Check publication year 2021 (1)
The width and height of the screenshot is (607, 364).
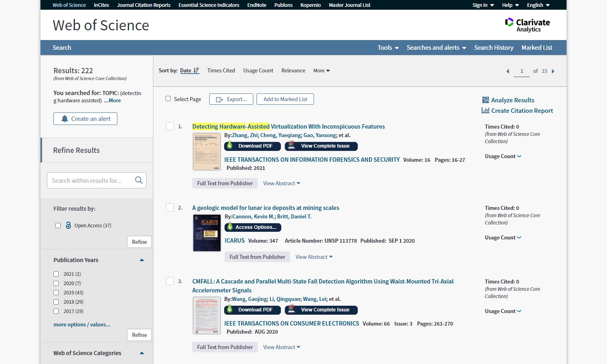(x=56, y=274)
